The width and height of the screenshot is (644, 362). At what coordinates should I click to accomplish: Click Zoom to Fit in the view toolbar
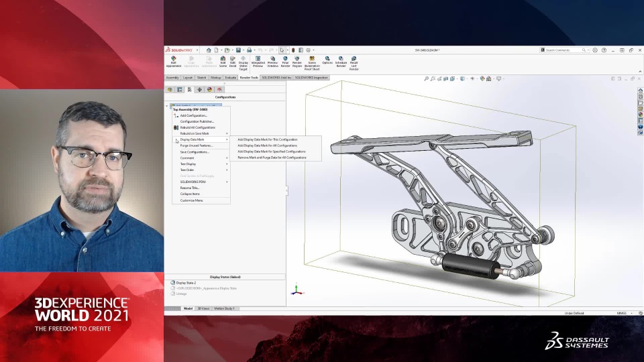click(x=427, y=78)
